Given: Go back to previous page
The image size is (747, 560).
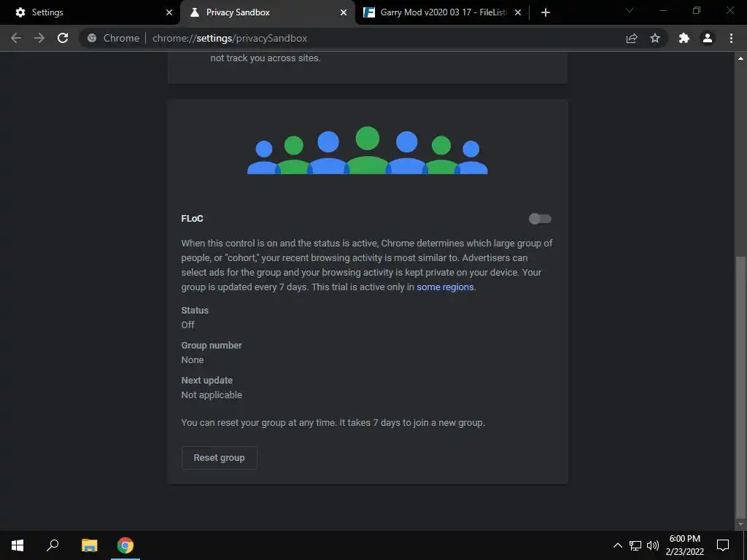Looking at the screenshot, I should [16, 38].
